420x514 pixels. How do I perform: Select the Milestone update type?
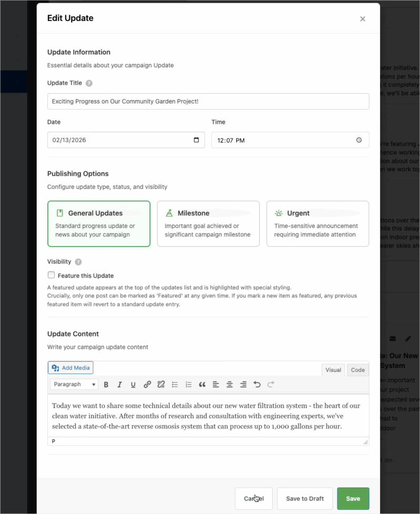[x=208, y=223]
